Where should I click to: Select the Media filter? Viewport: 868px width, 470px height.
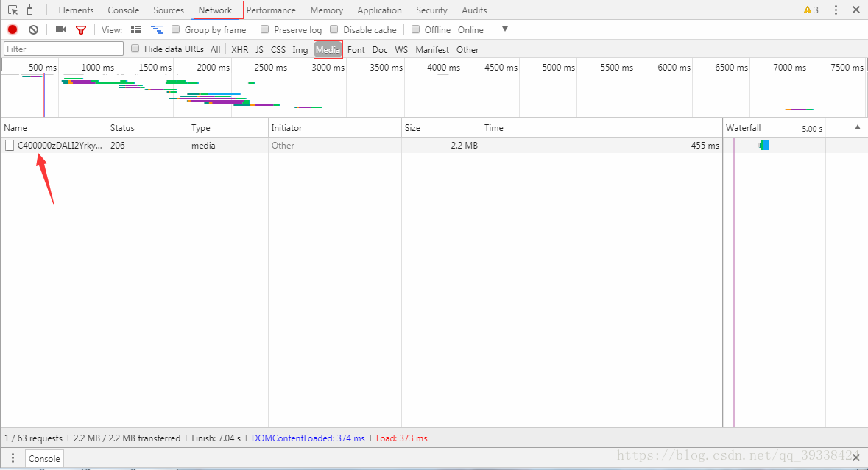[328, 50]
